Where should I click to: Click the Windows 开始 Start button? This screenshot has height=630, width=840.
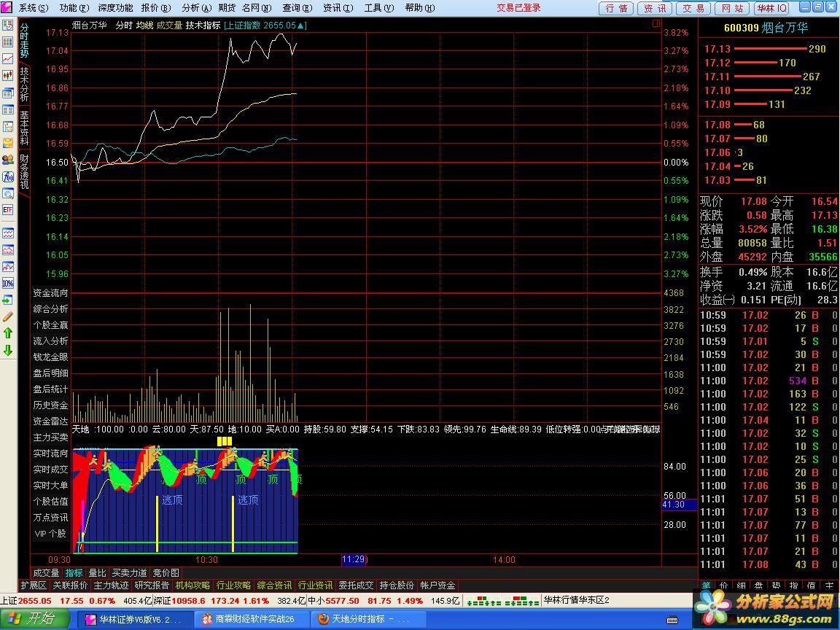(x=34, y=619)
